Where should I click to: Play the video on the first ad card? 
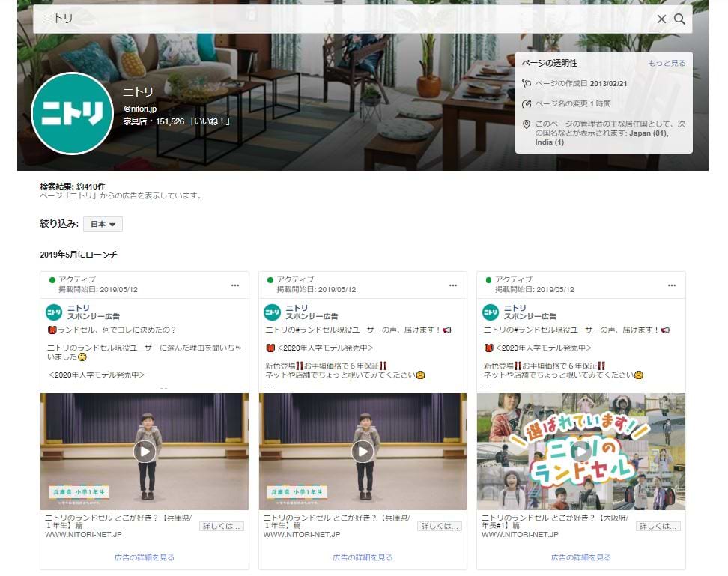[x=145, y=452]
